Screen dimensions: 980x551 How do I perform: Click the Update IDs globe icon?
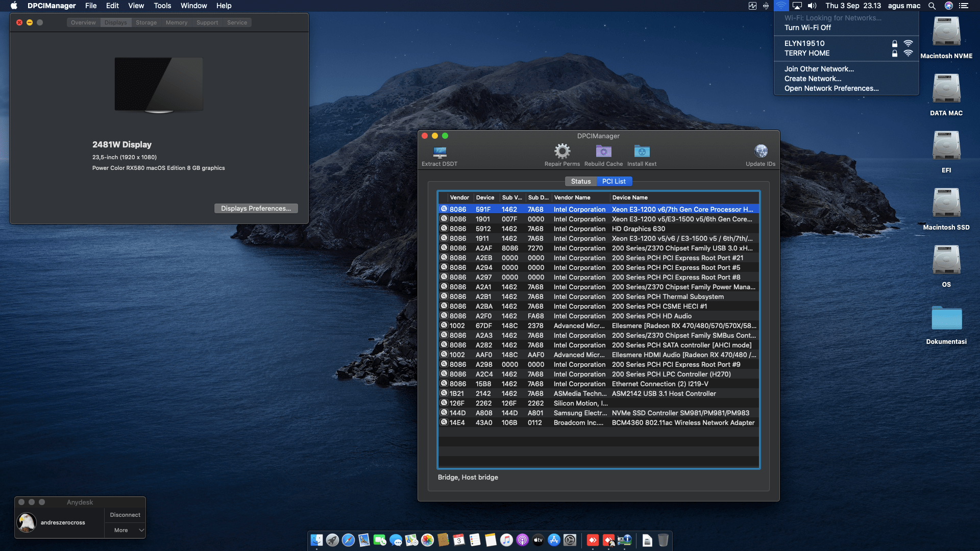761,152
